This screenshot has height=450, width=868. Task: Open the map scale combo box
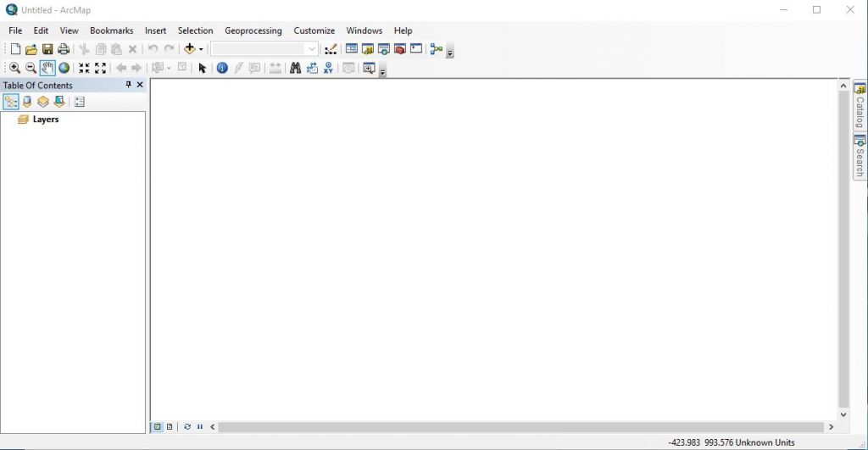click(264, 49)
